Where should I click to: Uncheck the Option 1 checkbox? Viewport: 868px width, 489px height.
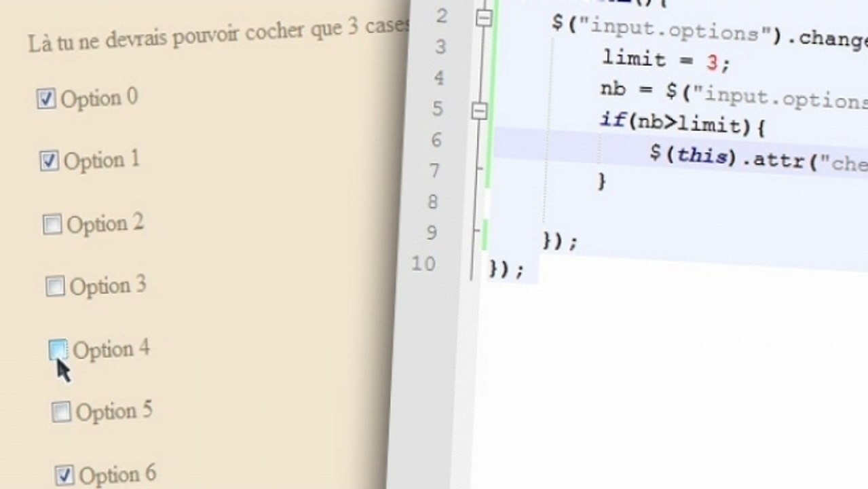click(49, 162)
